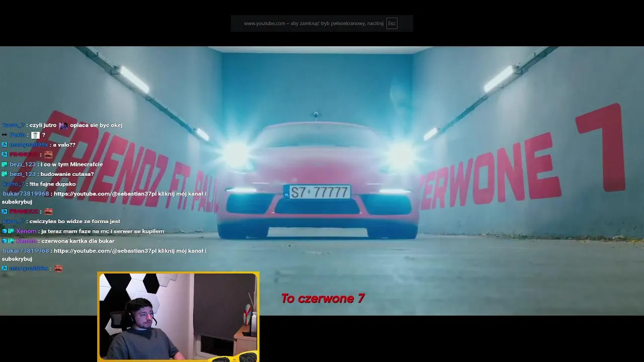Click username bezi_123 beside 'i co w tym Minecrafcie'
Screen dimensions: 644x362
pos(23,164)
